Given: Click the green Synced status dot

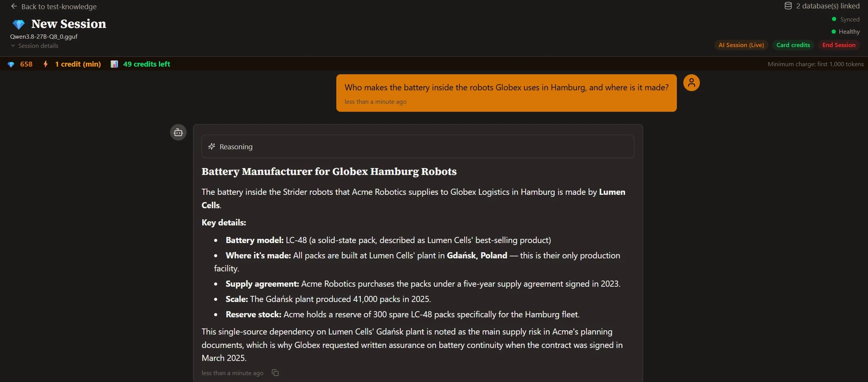Looking at the screenshot, I should point(834,19).
